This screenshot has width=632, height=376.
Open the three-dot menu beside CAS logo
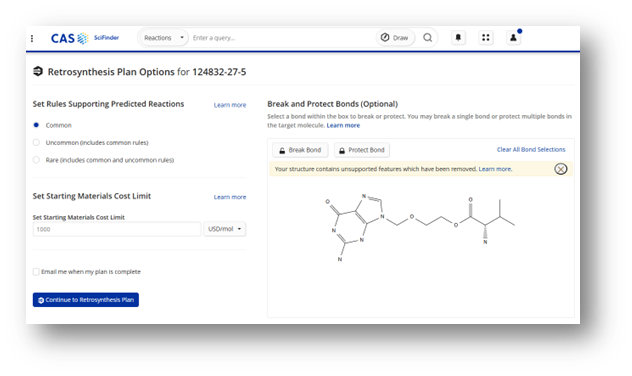(x=32, y=38)
